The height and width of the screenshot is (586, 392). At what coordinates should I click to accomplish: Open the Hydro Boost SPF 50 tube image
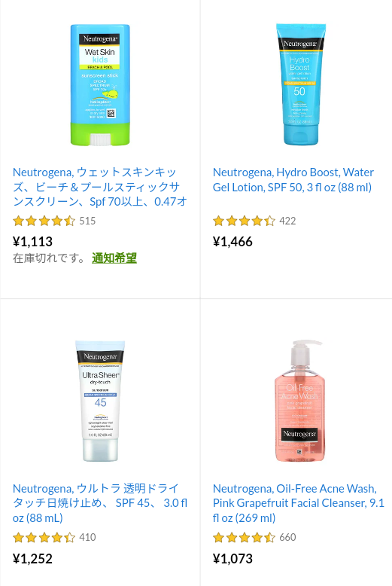coord(300,85)
